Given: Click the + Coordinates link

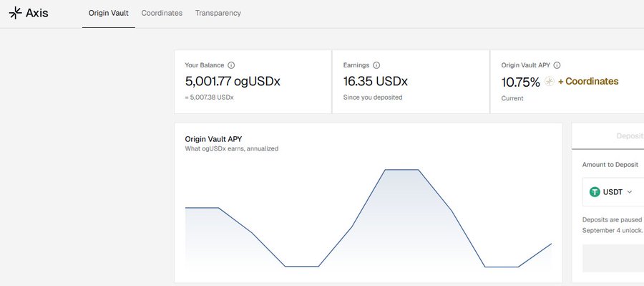Looking at the screenshot, I should 588,82.
